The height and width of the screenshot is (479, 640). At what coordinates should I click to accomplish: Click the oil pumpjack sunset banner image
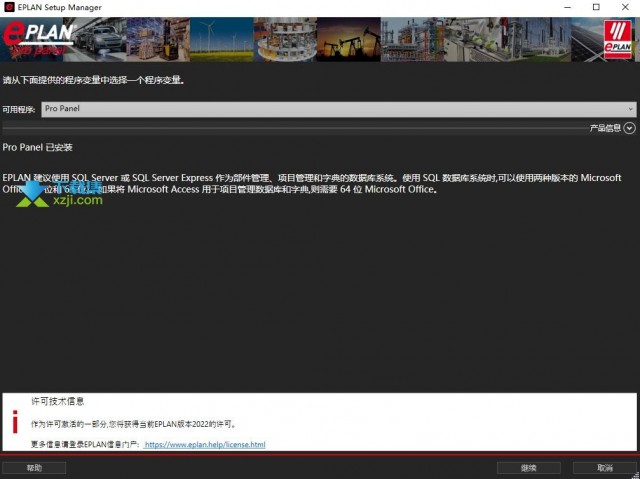(349, 40)
